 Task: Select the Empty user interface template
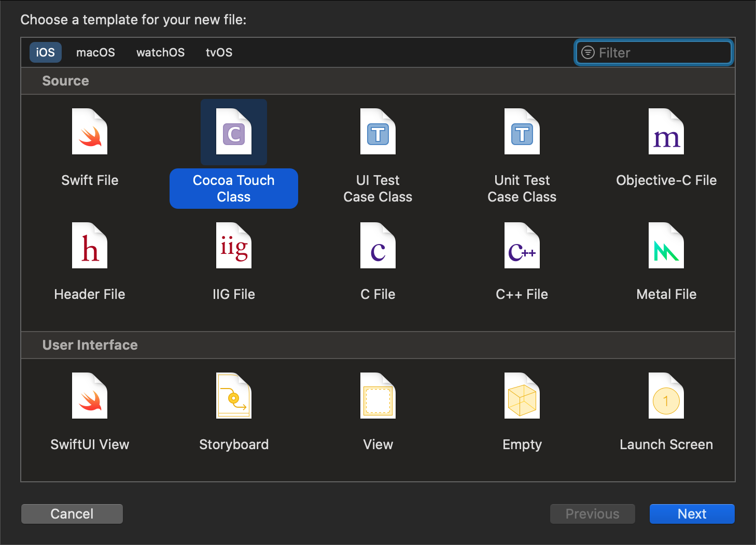pyautogui.click(x=522, y=395)
